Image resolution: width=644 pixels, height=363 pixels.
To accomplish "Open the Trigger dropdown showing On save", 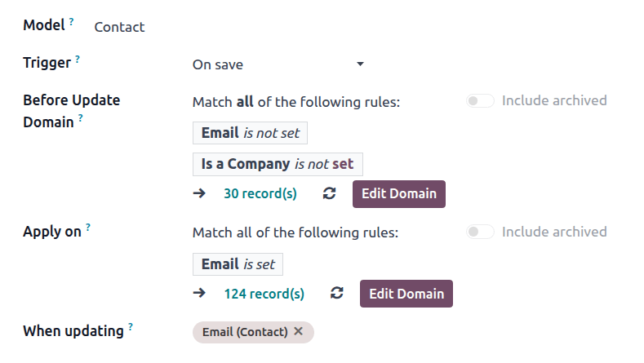I will pos(278,64).
